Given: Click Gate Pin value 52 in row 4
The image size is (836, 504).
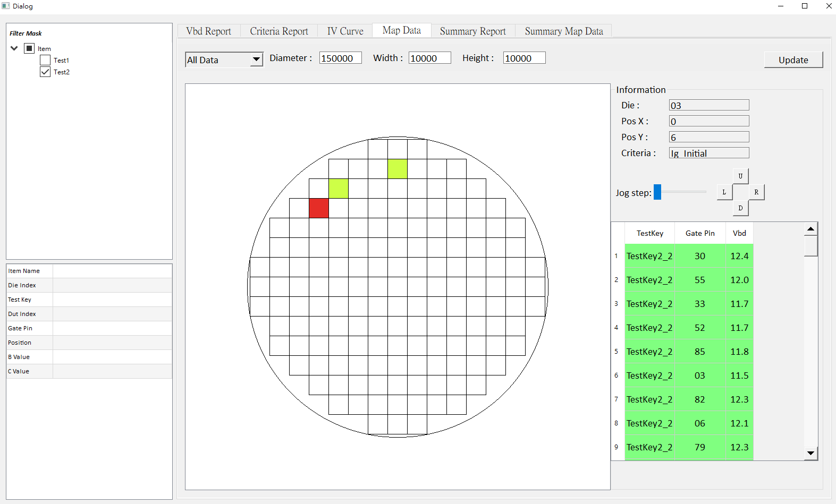Looking at the screenshot, I should pyautogui.click(x=700, y=328).
